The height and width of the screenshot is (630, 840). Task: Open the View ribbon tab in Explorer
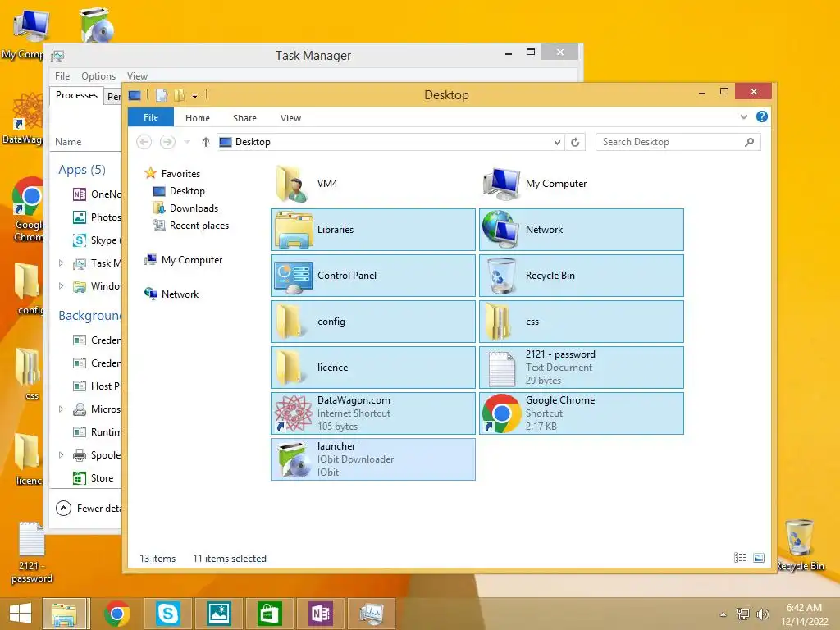click(291, 118)
